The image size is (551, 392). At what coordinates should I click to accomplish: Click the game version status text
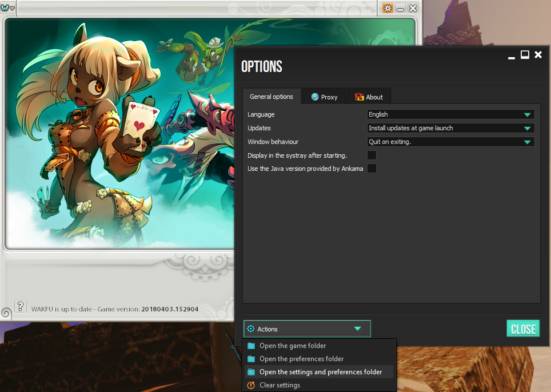click(114, 309)
